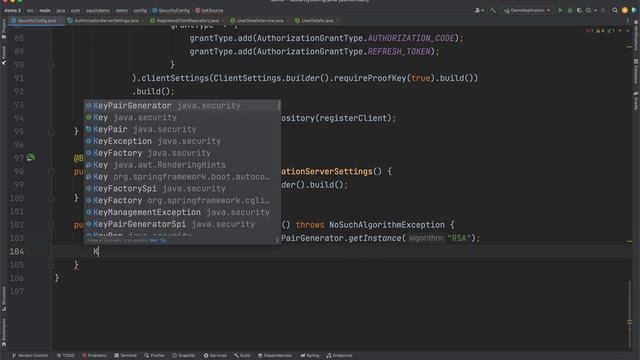Switch to the UserDetailsService.java tab
Image resolution: width=640 pixels, height=360 pixels.
coord(259,20)
